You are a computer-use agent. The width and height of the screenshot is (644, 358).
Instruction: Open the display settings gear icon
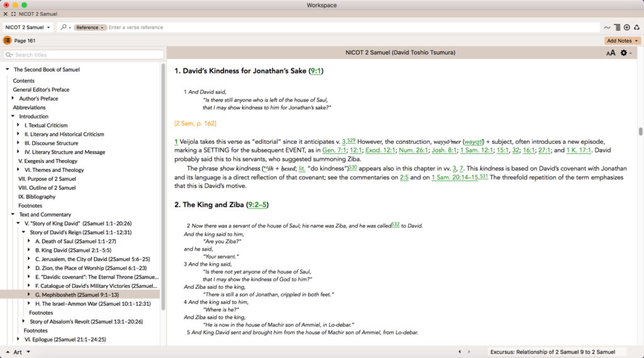(x=623, y=53)
